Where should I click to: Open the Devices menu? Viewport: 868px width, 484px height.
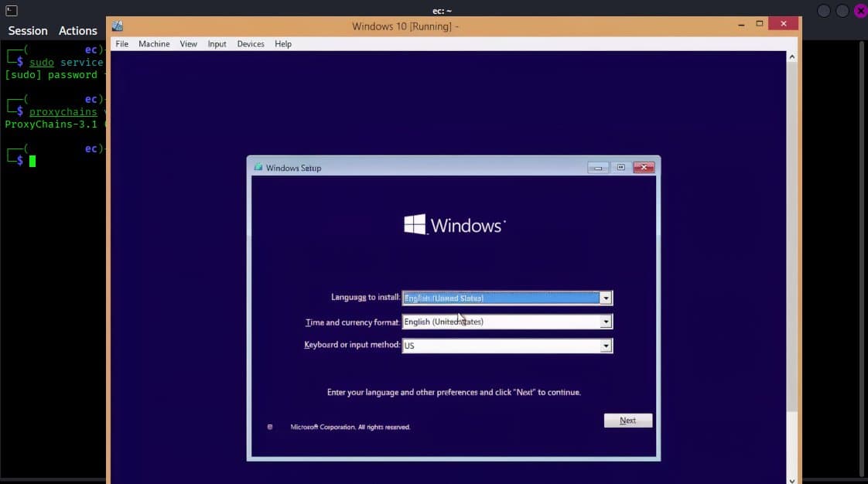pyautogui.click(x=250, y=44)
